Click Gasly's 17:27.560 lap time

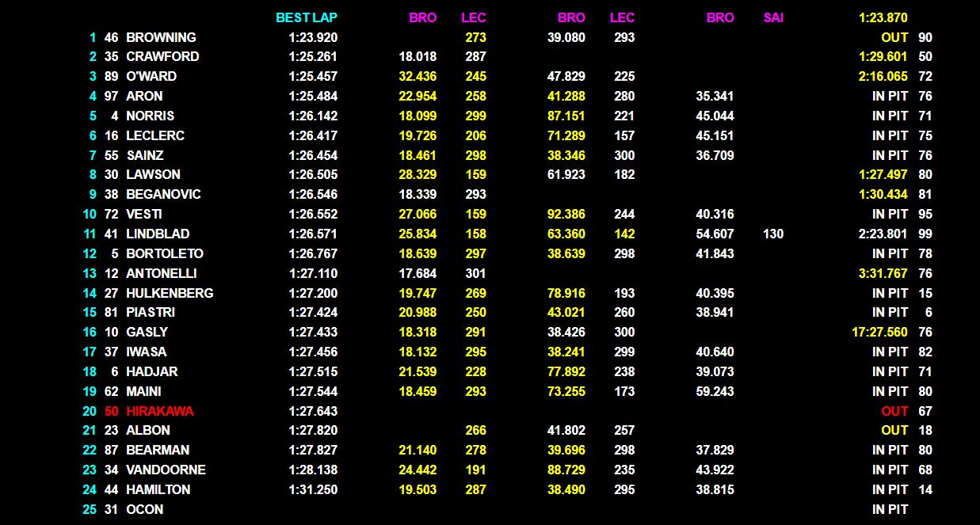click(879, 332)
